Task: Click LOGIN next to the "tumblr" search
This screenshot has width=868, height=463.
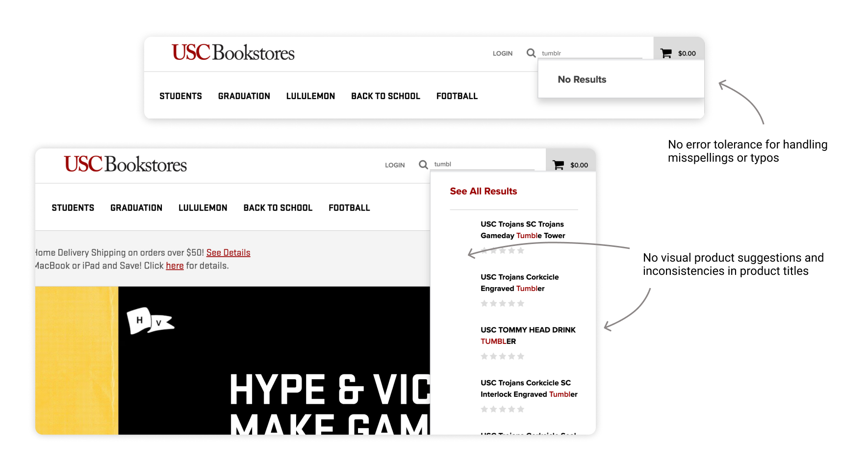Action: pos(502,53)
